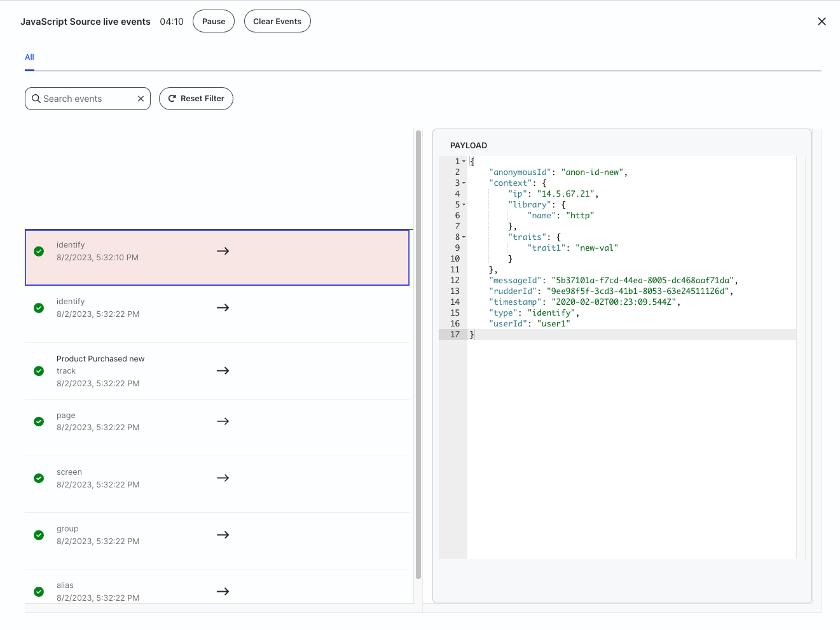840x630 pixels.
Task: Click green status check of alias event
Action: point(39,592)
